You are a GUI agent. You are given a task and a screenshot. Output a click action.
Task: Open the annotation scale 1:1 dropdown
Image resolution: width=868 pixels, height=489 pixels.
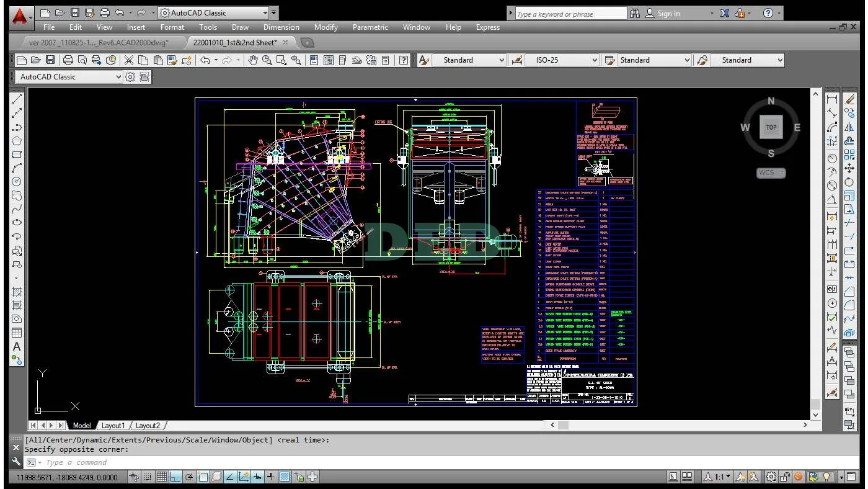[x=717, y=477]
